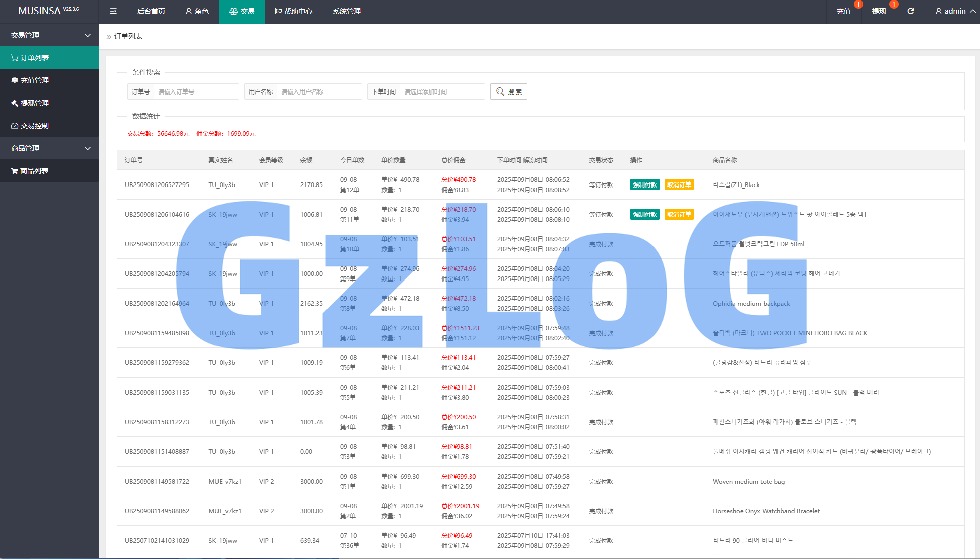
Task: Click 取消订单 for order UB2509081206104616
Action: (x=679, y=214)
